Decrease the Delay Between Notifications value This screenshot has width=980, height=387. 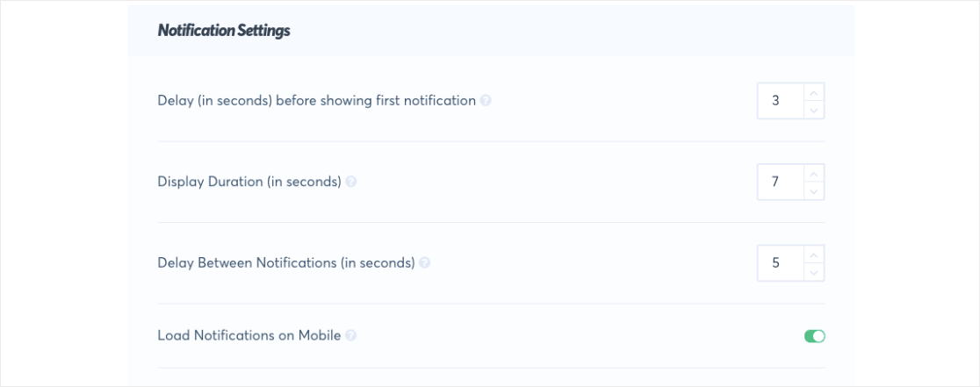(814, 272)
